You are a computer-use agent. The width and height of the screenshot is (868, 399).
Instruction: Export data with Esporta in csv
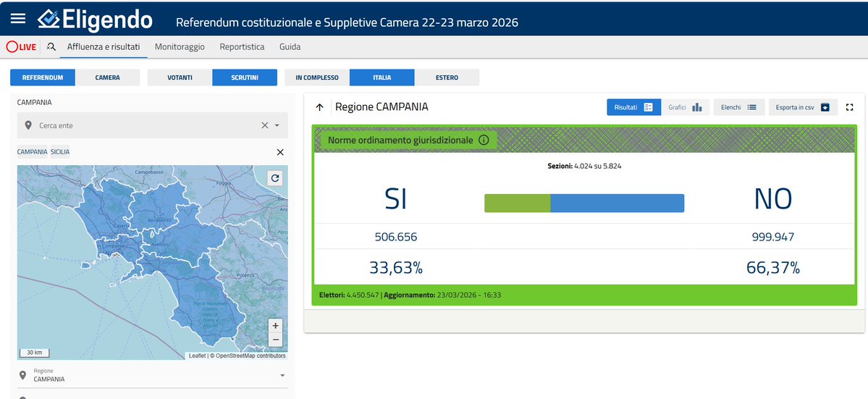(803, 107)
